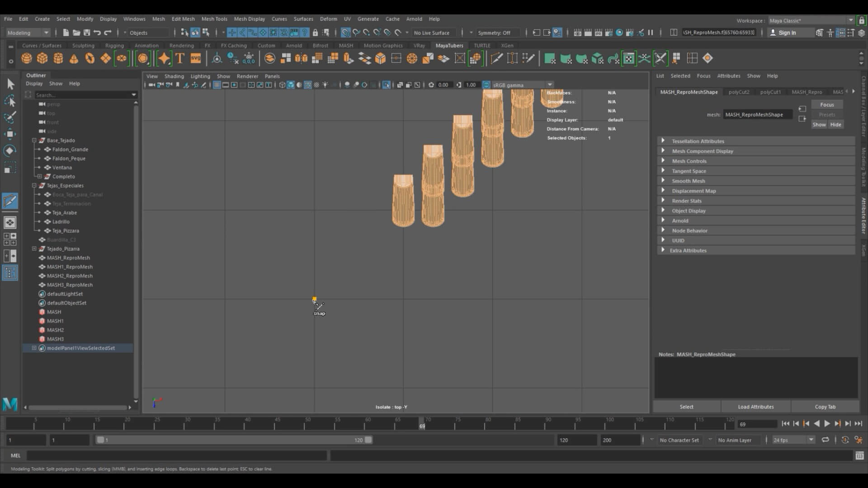Expand the Tessellation Attributes section

[x=663, y=141]
